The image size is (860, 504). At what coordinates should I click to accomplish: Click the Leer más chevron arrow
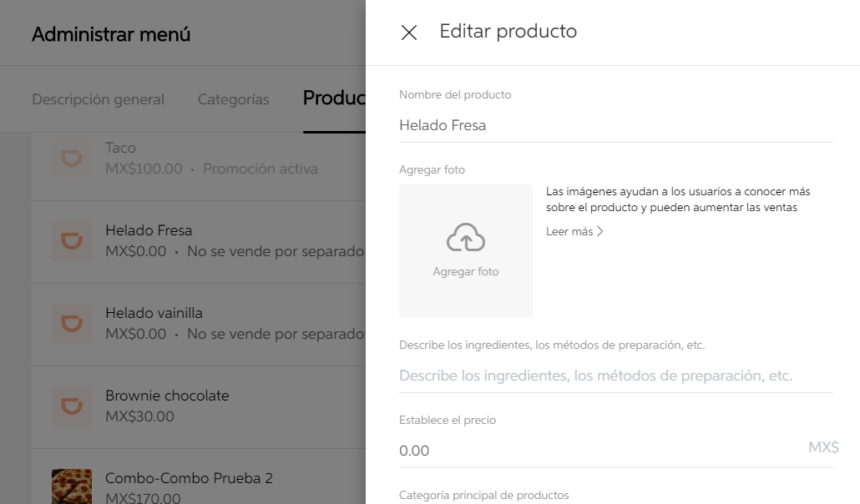pyautogui.click(x=599, y=231)
